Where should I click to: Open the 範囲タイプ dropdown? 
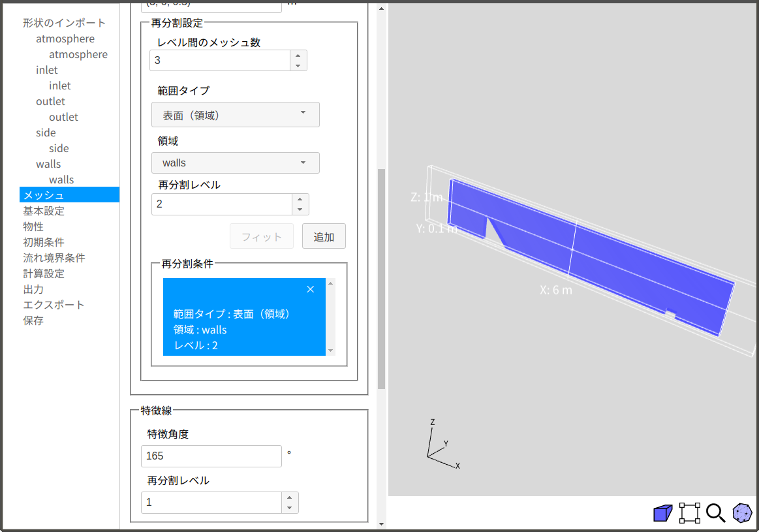[x=235, y=115]
